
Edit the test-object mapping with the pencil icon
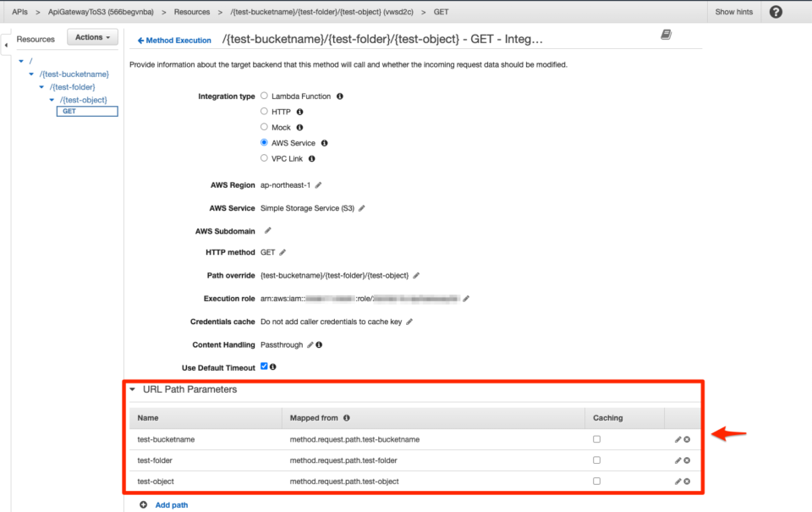click(676, 481)
